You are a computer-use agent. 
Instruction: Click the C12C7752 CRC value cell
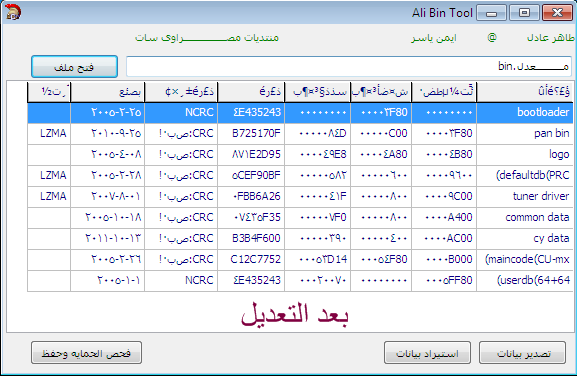point(251,259)
